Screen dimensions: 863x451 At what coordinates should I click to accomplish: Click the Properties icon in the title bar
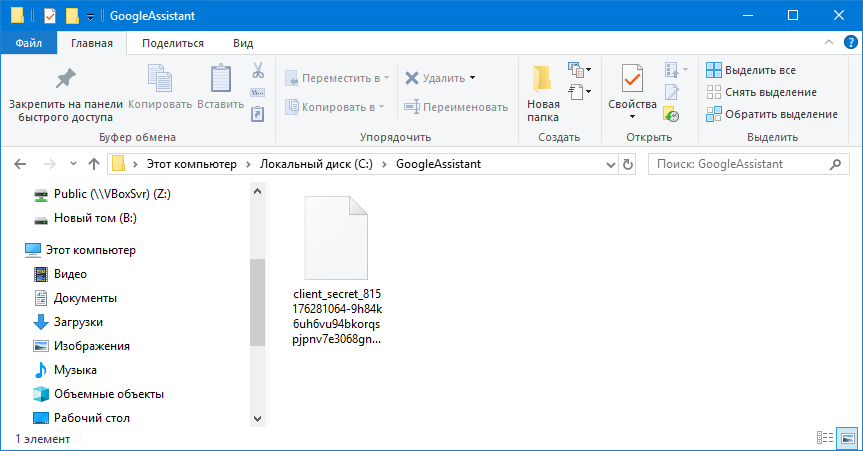pos(50,16)
